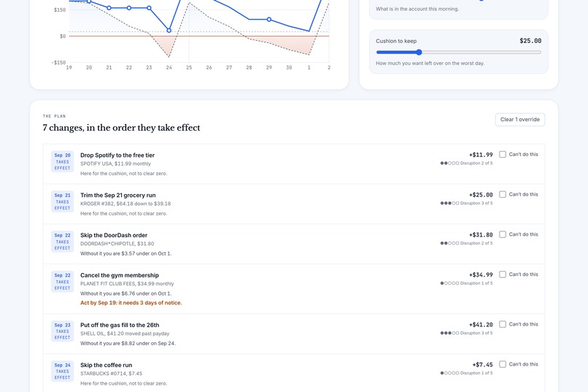Click DOORDASH*CHIPOTLE detail line
Screen dimensions: 588x392
point(117,244)
